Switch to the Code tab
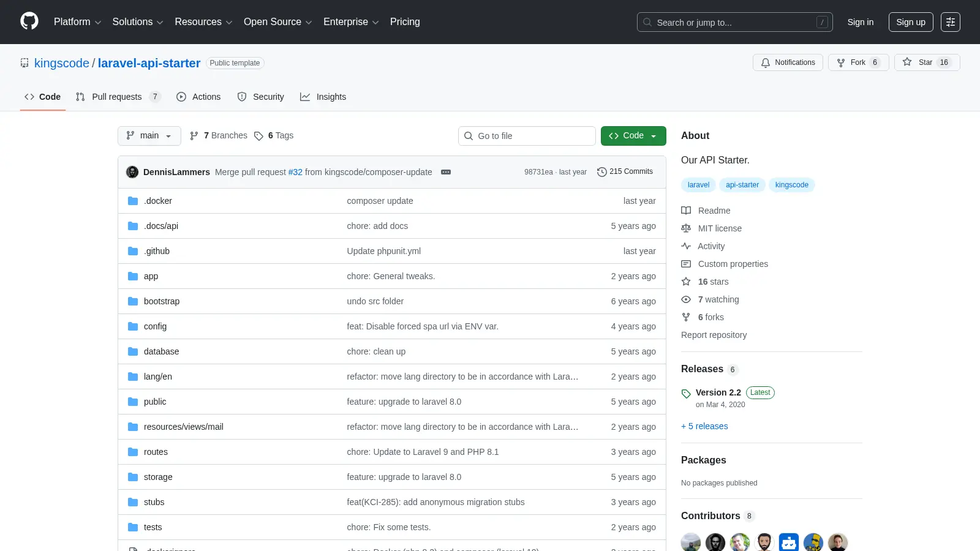Image resolution: width=980 pixels, height=551 pixels. pyautogui.click(x=42, y=97)
